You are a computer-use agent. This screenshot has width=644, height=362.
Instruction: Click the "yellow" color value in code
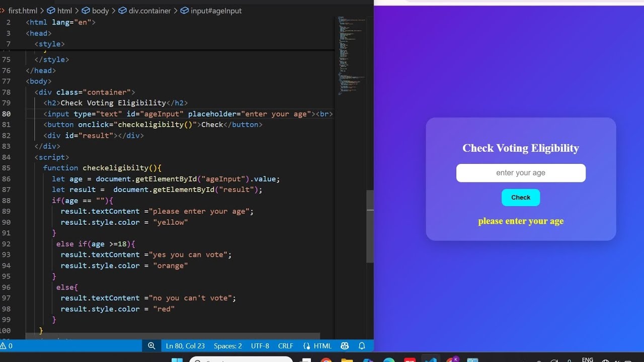point(170,222)
